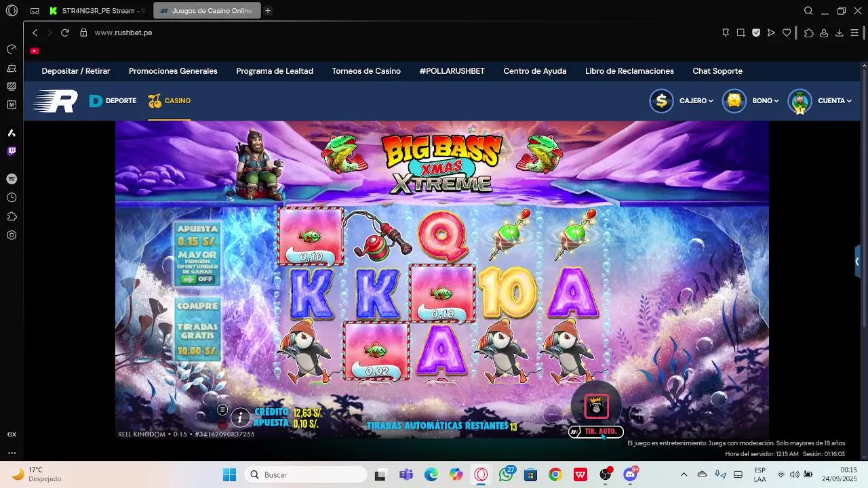Open sidebar Settings gear
868x488 pixels.
click(x=12, y=235)
